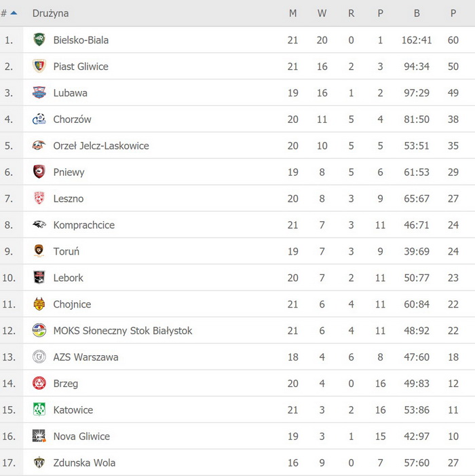Sort by the M matches column header
Viewport: 475px width, 476px height.
point(292,14)
